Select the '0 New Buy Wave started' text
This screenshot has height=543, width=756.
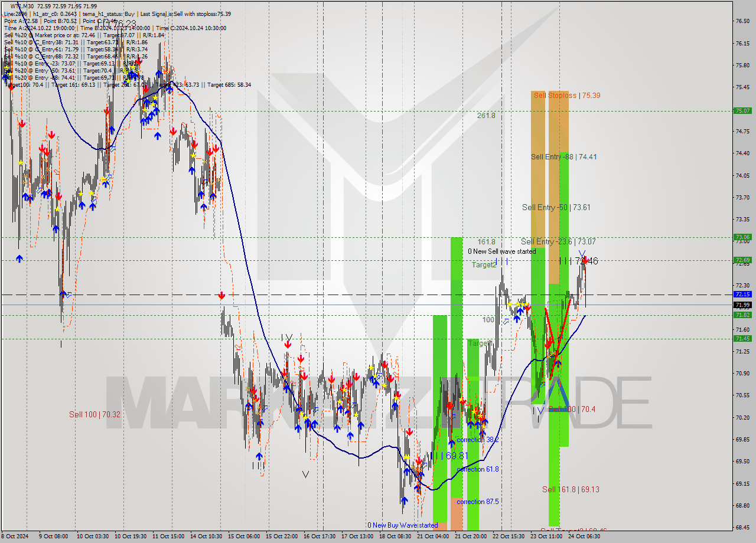(402, 525)
